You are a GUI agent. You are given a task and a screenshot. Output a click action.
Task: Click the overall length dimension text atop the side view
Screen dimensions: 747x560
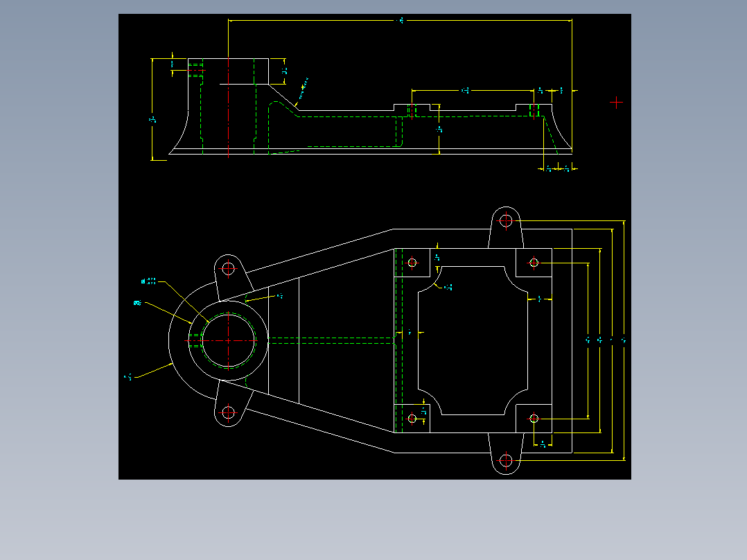coord(401,21)
